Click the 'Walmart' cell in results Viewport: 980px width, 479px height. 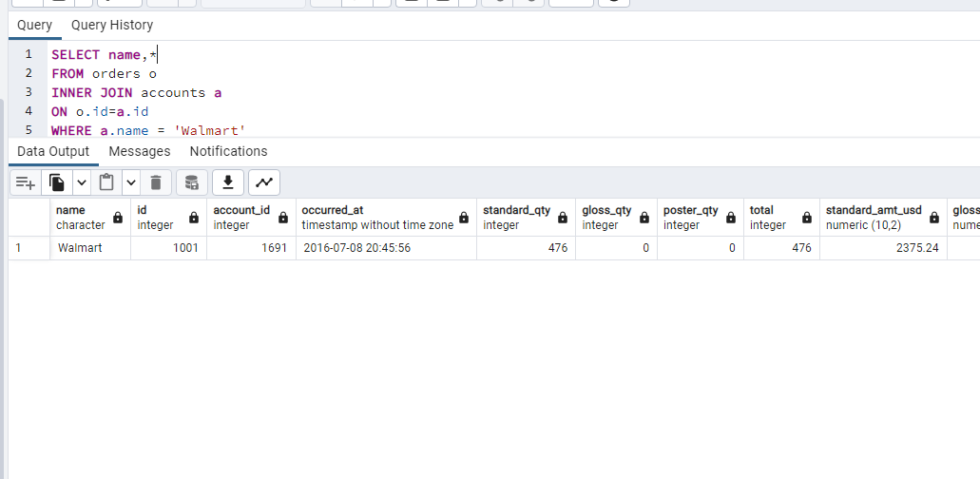tap(90, 248)
